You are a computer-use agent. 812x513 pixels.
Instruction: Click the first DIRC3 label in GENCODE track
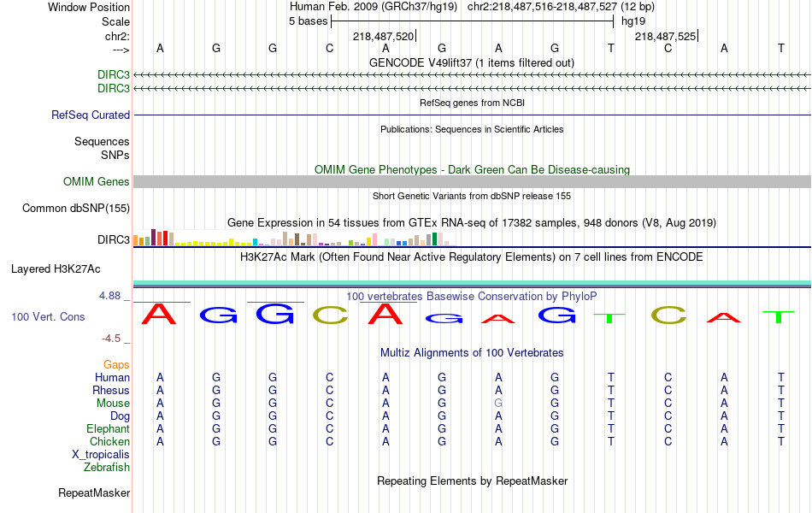pyautogui.click(x=114, y=74)
